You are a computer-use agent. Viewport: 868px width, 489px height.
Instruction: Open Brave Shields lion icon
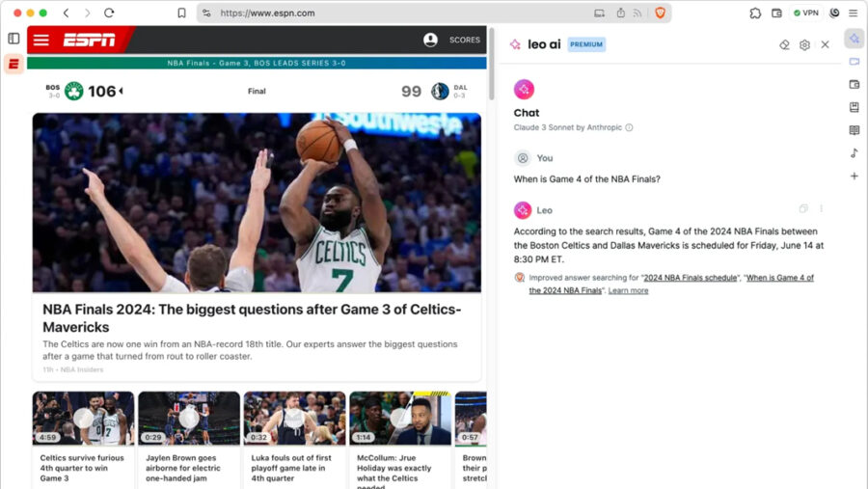tap(660, 13)
